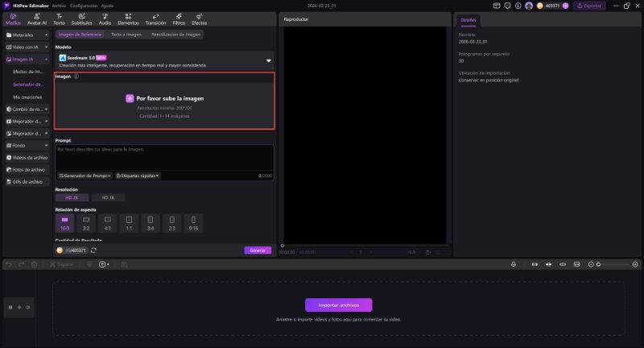Click the Generar button

pos(258,251)
